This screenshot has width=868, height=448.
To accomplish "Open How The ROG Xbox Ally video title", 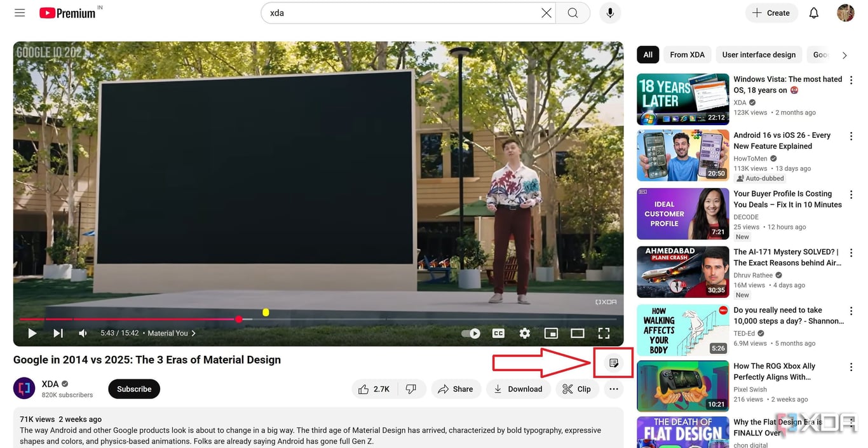I will (x=775, y=371).
